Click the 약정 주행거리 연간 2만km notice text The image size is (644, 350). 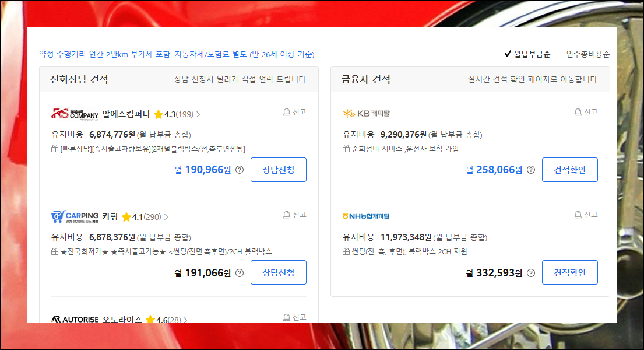point(177,54)
